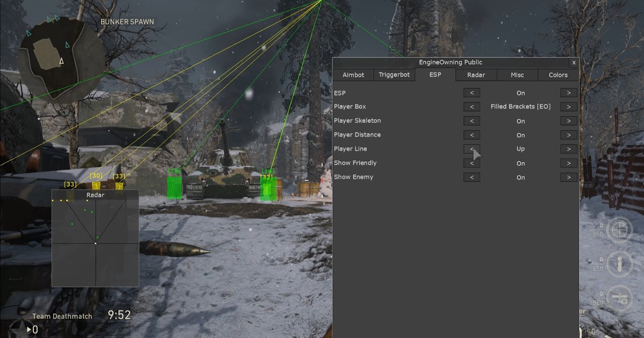Click the Player Line label
This screenshot has height=338, width=644.
pyautogui.click(x=350, y=149)
